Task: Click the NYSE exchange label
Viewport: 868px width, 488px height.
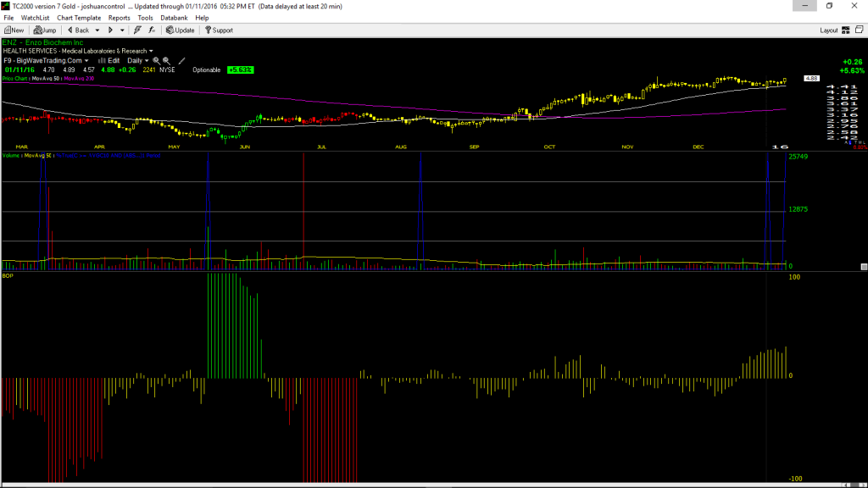Action: tap(167, 70)
